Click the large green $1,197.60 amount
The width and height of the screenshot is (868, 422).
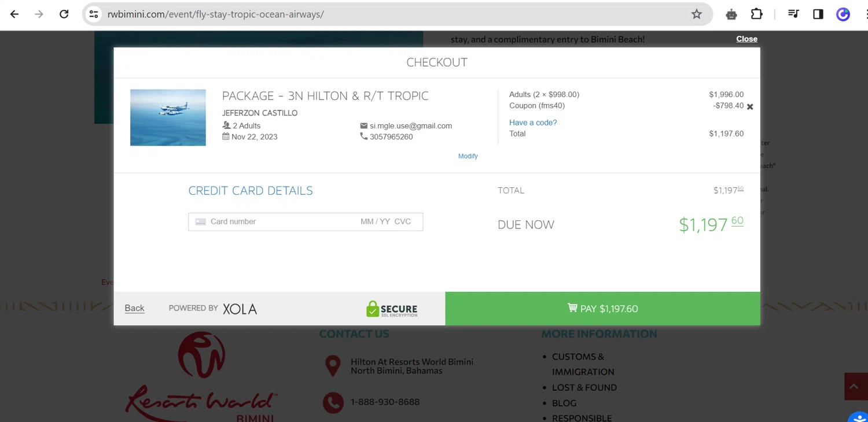click(x=711, y=224)
